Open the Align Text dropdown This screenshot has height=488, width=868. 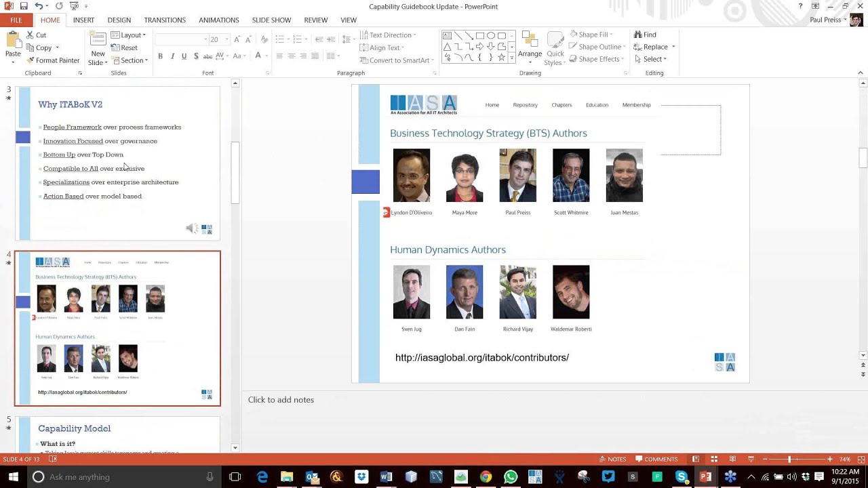(382, 47)
